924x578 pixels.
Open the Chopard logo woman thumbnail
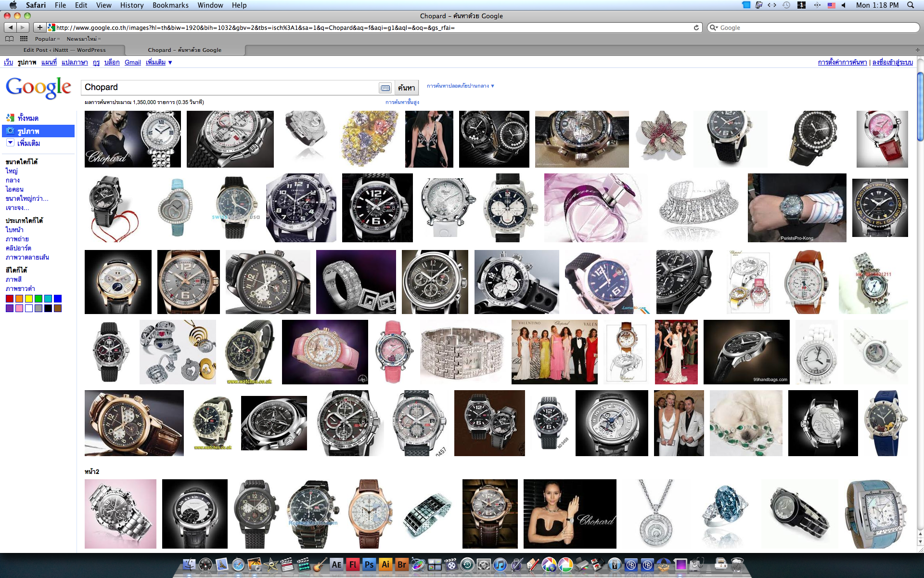[x=133, y=139]
